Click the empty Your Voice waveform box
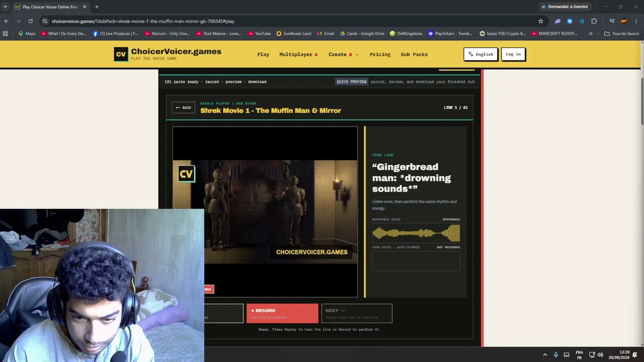644x362 pixels. (x=416, y=261)
